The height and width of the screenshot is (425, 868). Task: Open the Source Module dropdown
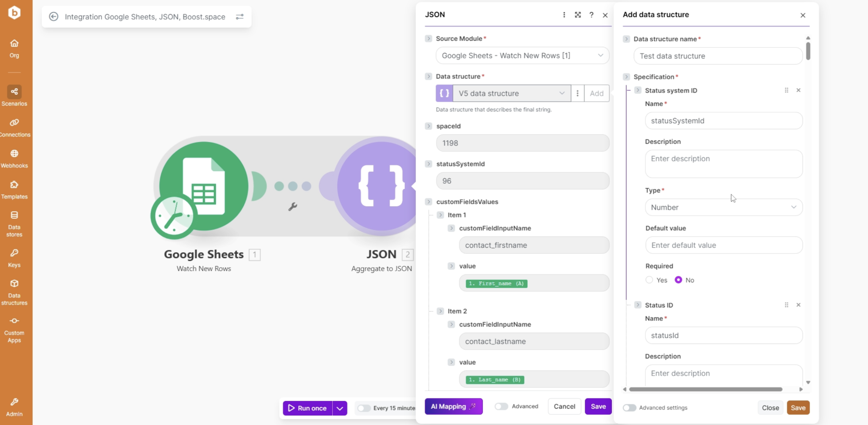tap(522, 56)
